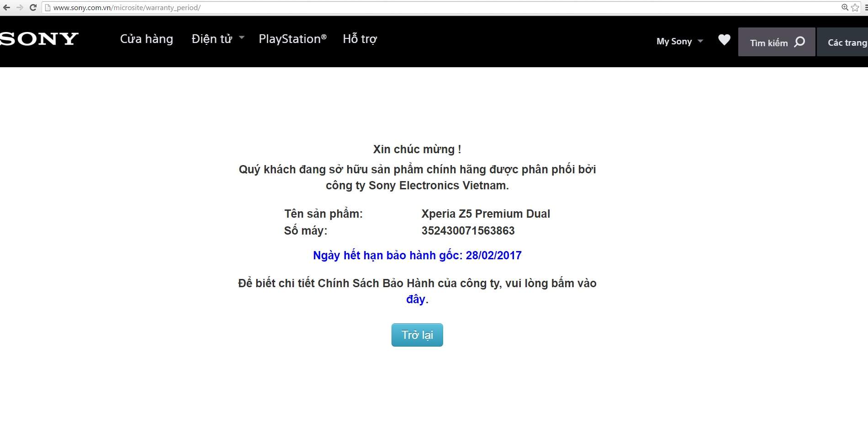The width and height of the screenshot is (868, 439).
Task: Click the warranty expiry date 28/02/2017
Action: 494,255
